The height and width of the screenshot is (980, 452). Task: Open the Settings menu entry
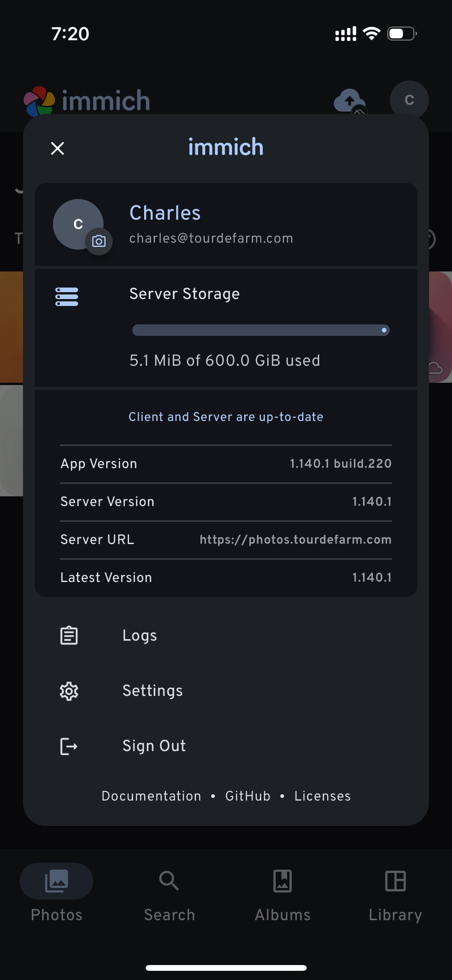(153, 691)
